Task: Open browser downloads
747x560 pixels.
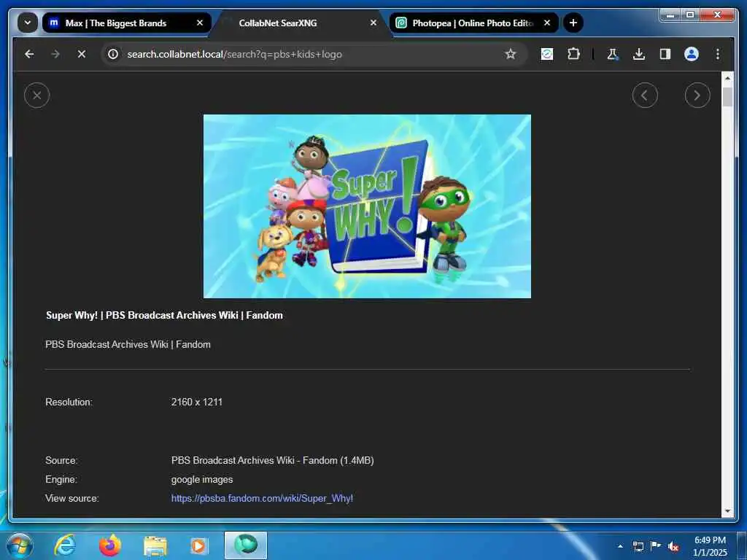Action: coord(639,54)
